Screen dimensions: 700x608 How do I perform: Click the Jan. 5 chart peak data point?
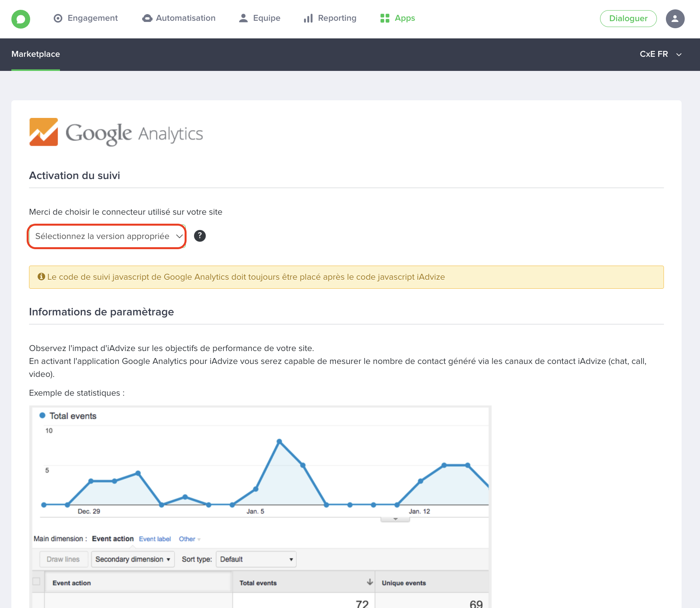pyautogui.click(x=279, y=442)
